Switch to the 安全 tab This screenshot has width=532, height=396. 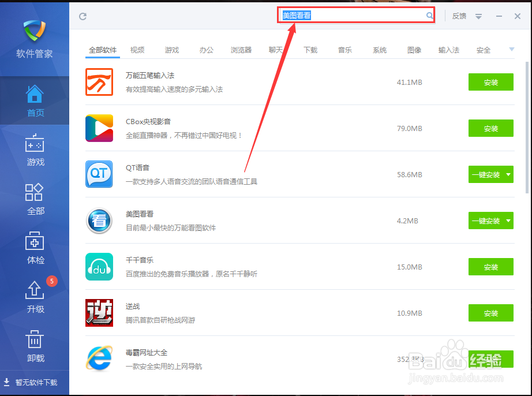pyautogui.click(x=484, y=50)
